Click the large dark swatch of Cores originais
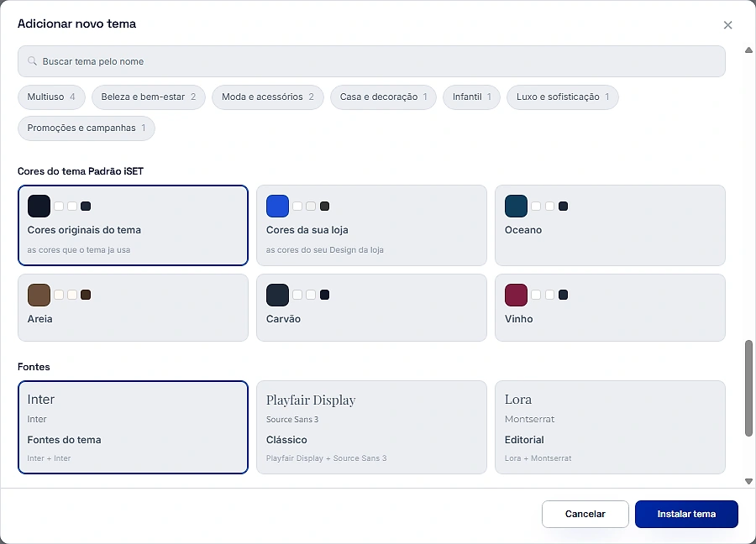756x544 pixels. [x=39, y=207]
